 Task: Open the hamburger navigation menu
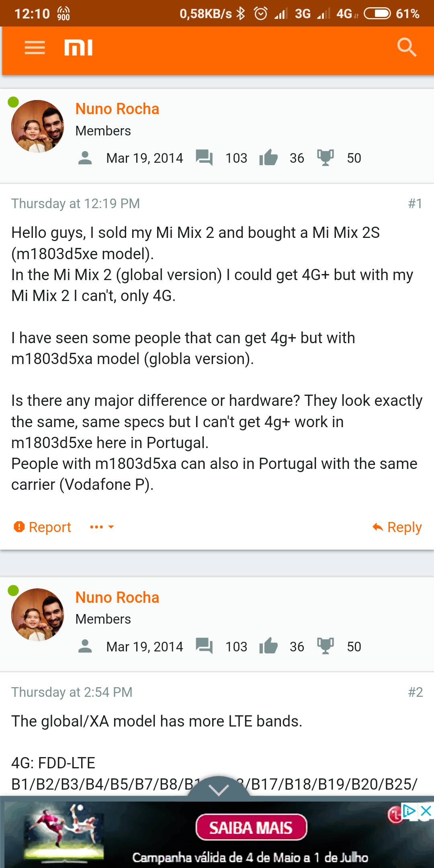coord(35,48)
